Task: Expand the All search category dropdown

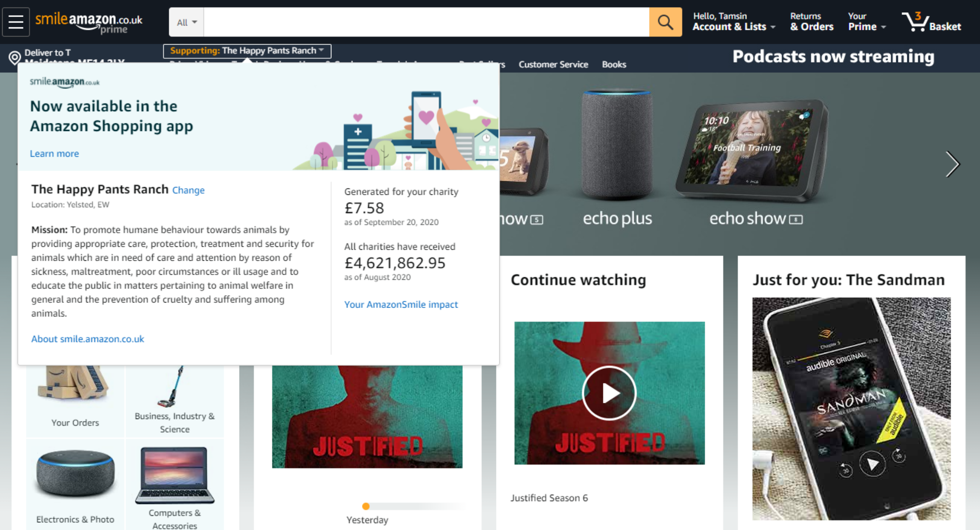Action: coord(186,22)
